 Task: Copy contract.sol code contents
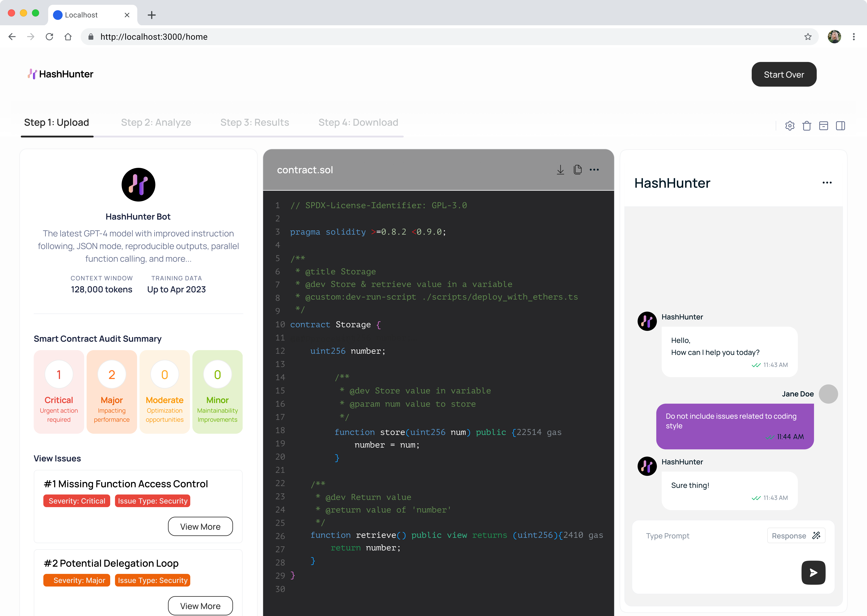pos(577,169)
